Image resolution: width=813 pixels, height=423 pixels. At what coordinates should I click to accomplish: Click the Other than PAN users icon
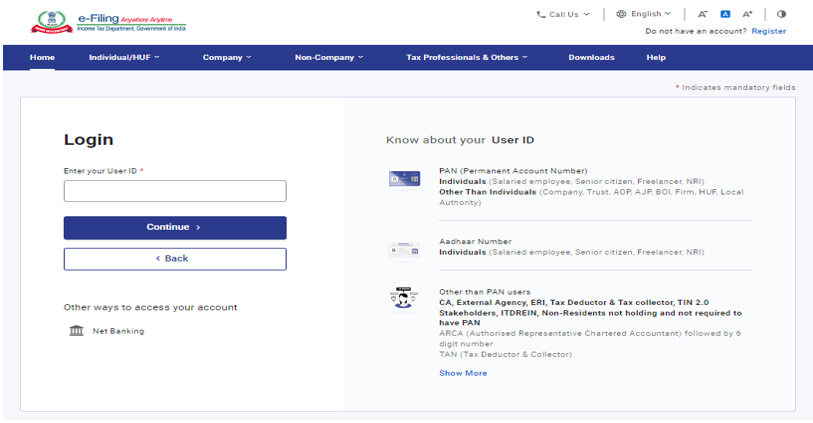pos(403,298)
